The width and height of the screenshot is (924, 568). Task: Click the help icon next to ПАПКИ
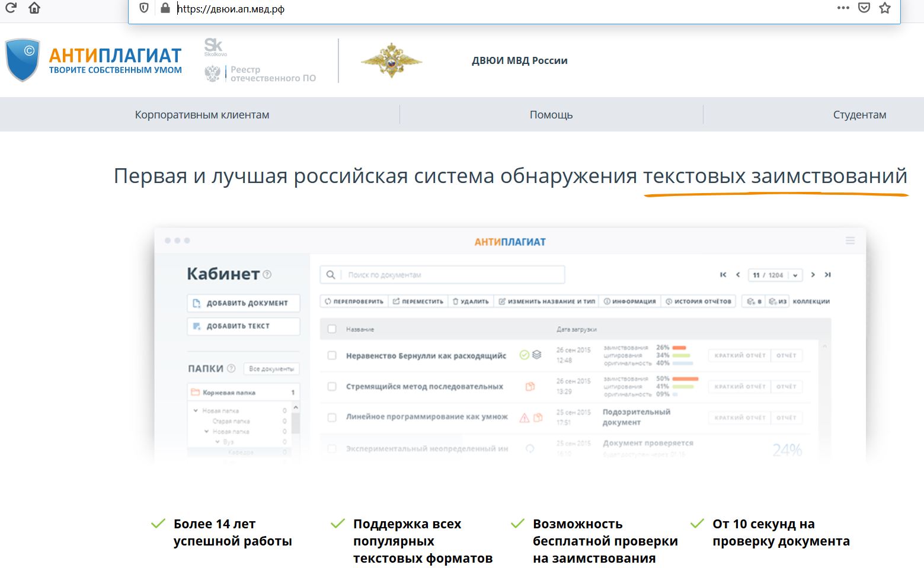pyautogui.click(x=231, y=368)
